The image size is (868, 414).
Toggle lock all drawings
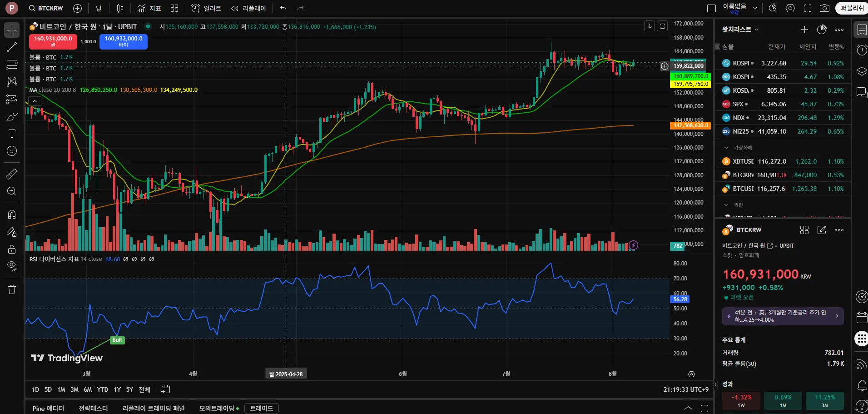[x=12, y=249]
